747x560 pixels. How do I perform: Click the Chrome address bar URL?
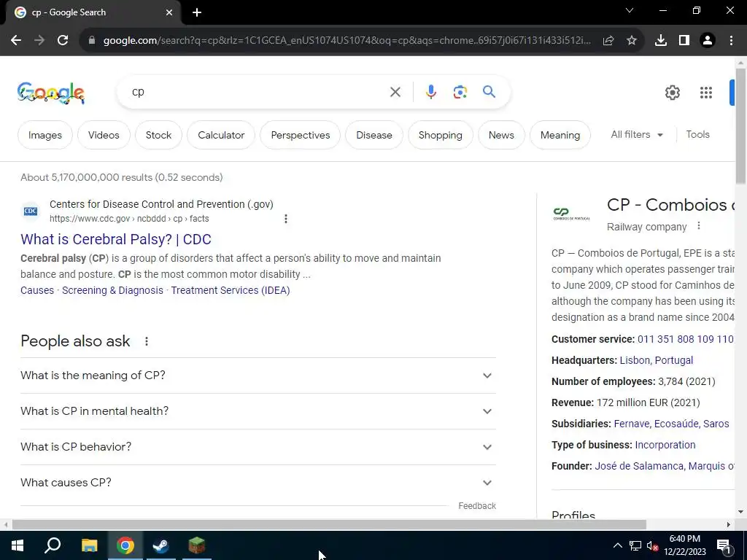[x=347, y=41]
